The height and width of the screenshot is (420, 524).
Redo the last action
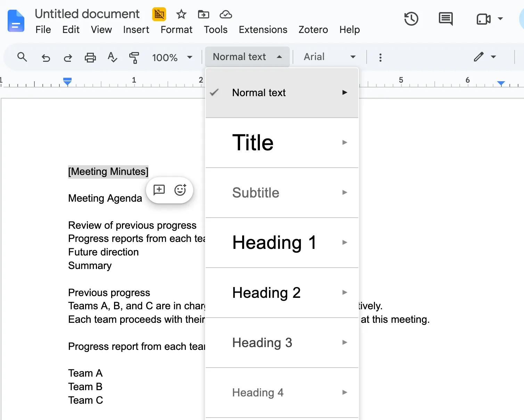68,57
